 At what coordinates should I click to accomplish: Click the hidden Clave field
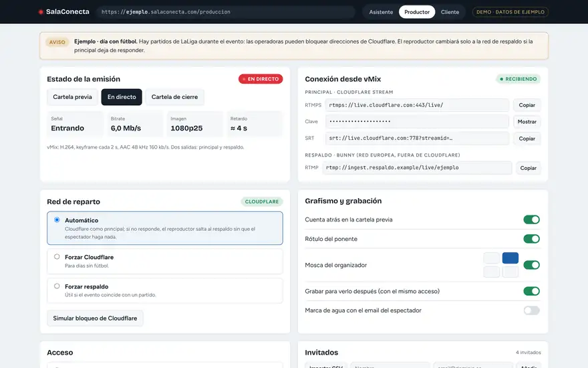pyautogui.click(x=417, y=121)
